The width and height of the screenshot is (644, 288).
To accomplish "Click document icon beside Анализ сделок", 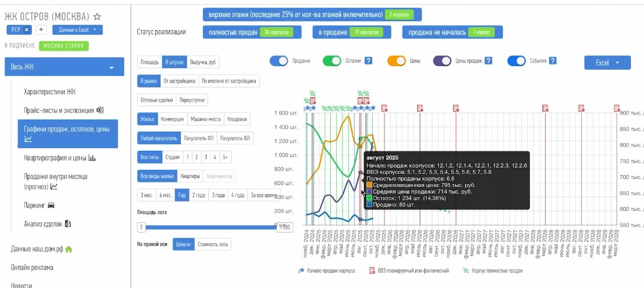I will tap(68, 224).
